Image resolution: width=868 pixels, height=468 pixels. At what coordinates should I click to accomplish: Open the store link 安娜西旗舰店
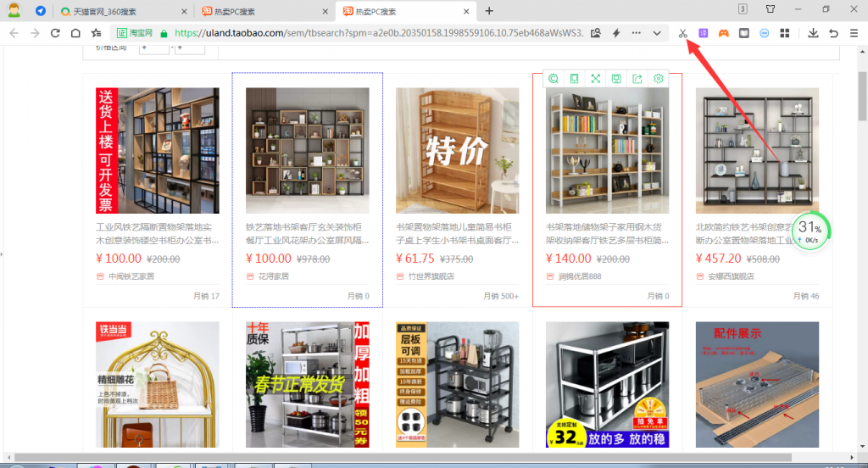click(732, 276)
